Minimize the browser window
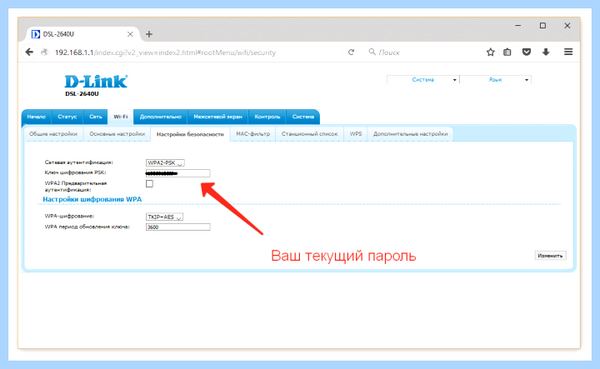Viewport: 600px width, 369px height. tap(518, 26)
